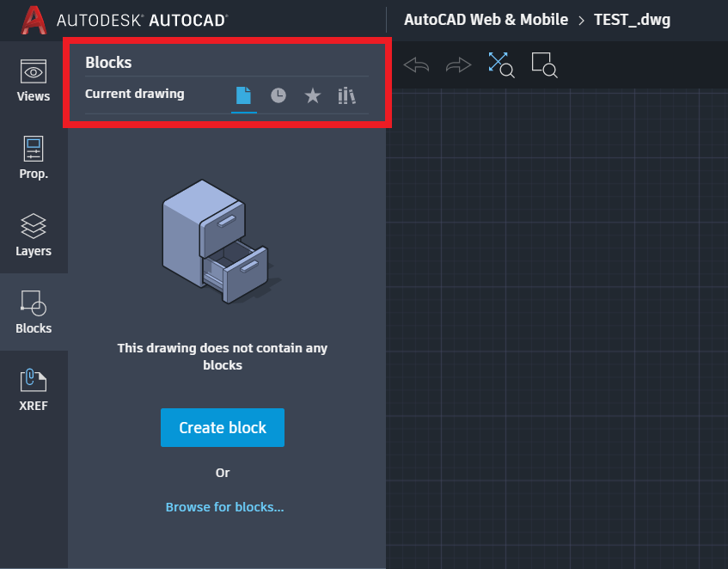Click the empty file cabinet illustration
Viewport: 728px width, 569px height.
coord(222,242)
